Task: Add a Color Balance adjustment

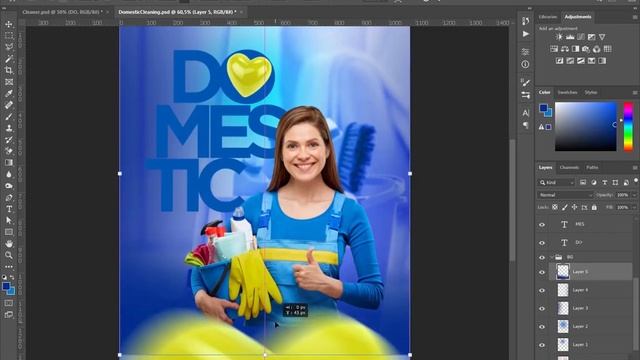Action: click(x=565, y=49)
